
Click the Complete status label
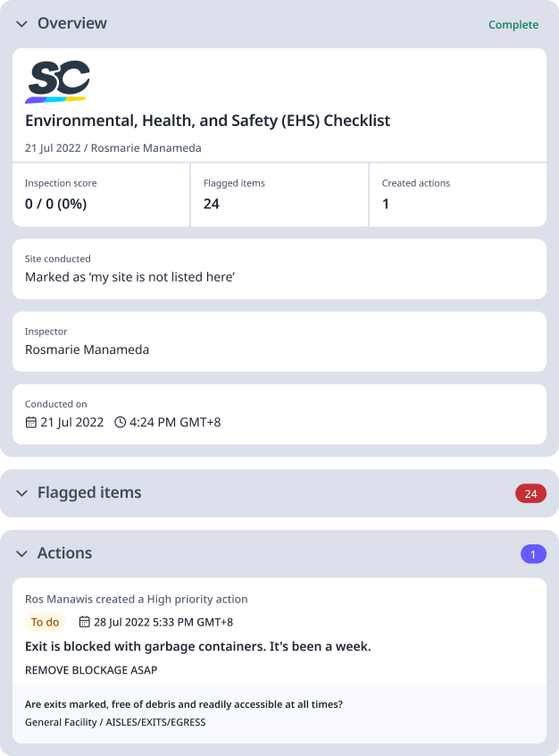pos(513,25)
